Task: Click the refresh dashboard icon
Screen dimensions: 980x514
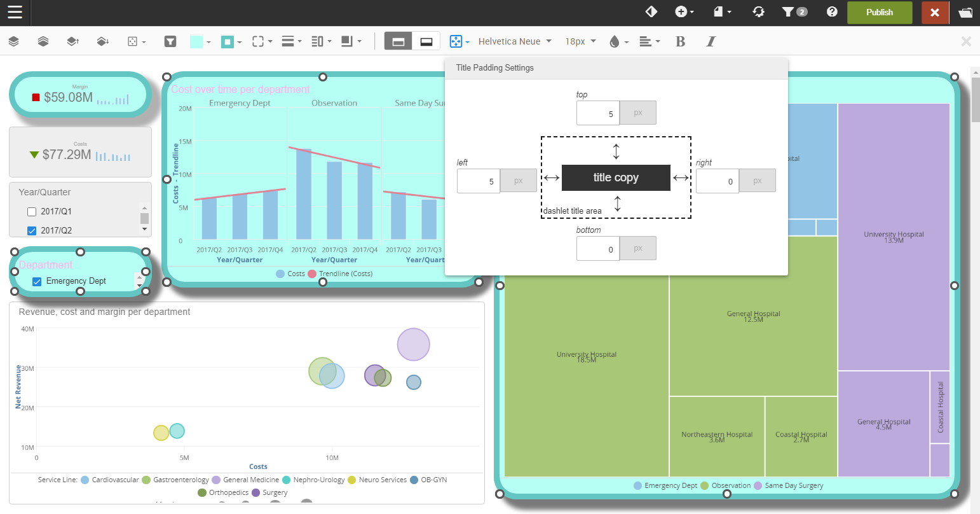Action: [758, 12]
